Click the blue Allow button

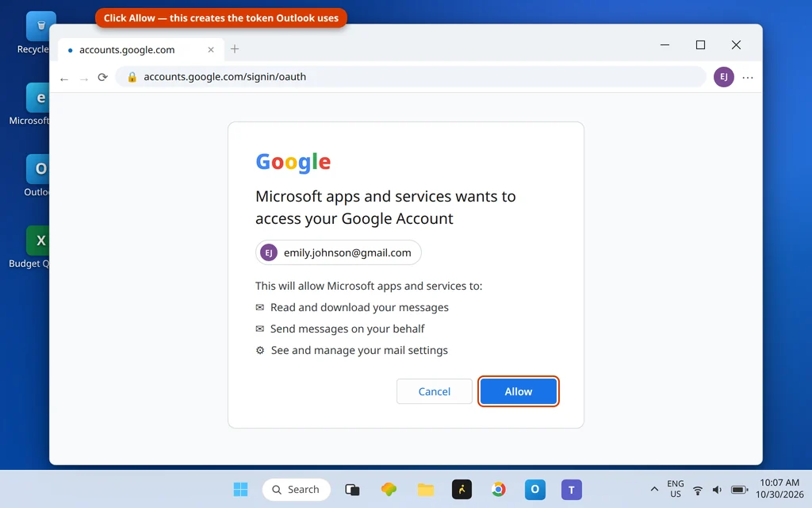[x=518, y=391]
